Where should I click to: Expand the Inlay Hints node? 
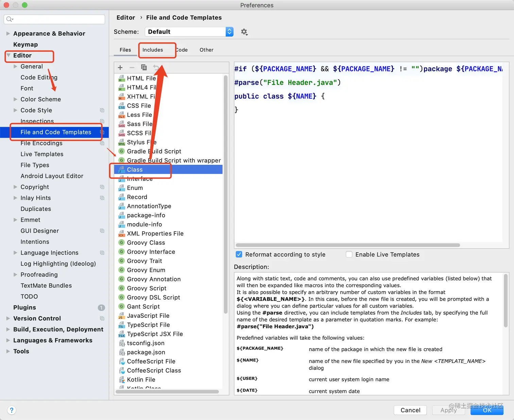15,198
